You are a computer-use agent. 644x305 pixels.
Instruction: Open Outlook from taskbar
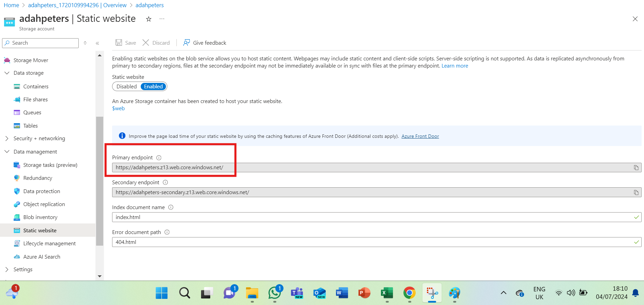pos(320,293)
